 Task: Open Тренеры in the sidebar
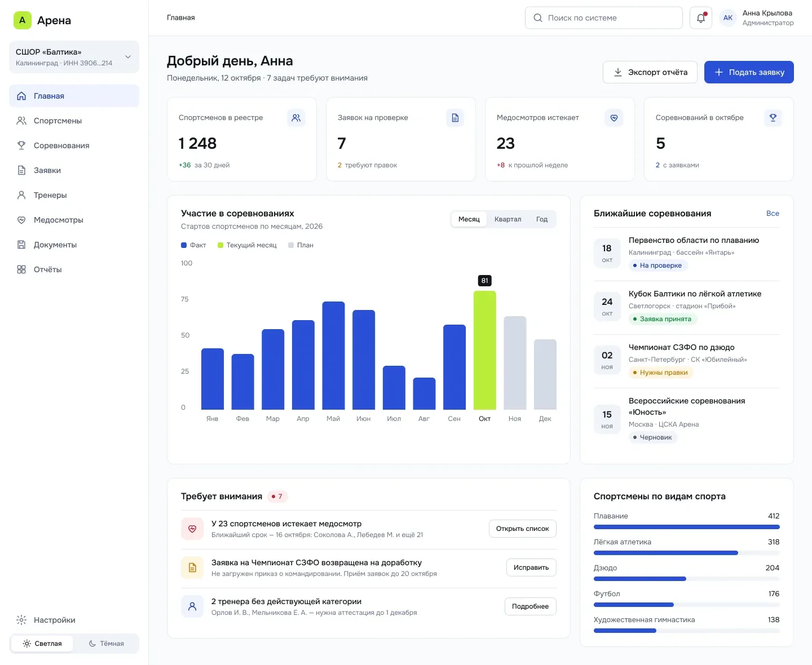[74, 195]
